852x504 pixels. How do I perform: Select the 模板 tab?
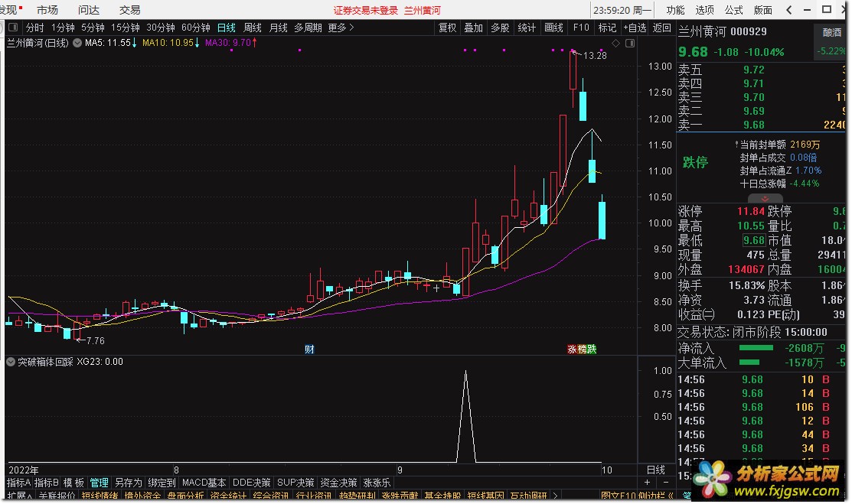click(73, 483)
